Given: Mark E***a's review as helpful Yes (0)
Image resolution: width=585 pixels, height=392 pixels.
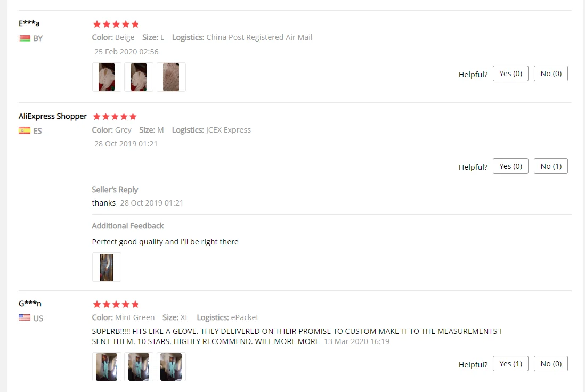Looking at the screenshot, I should 510,73.
